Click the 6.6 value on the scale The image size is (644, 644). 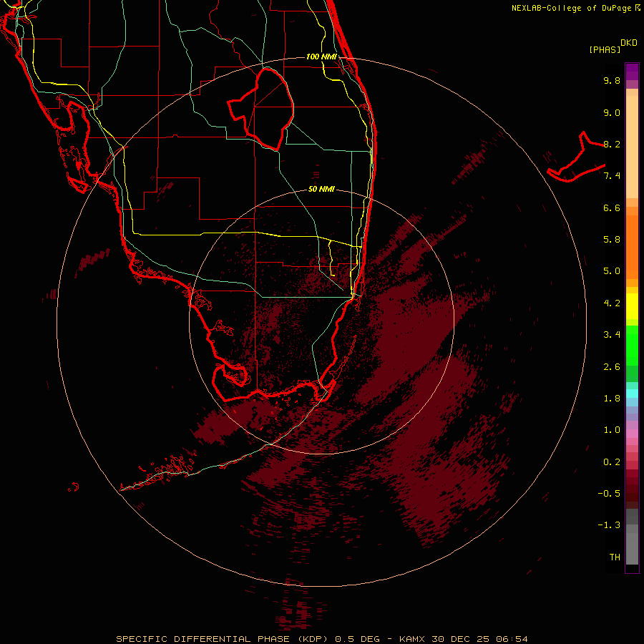[612, 208]
